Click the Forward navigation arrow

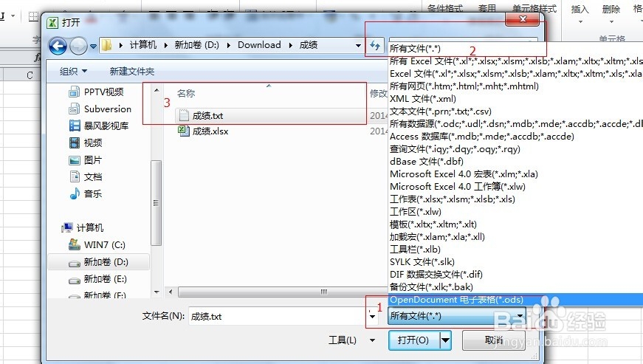point(78,46)
